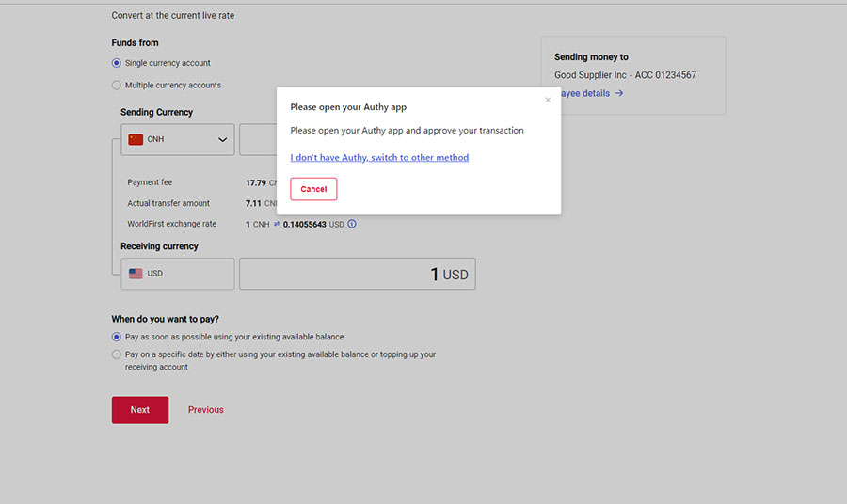This screenshot has width=847, height=504.
Task: Select Single currency account option
Action: point(117,63)
